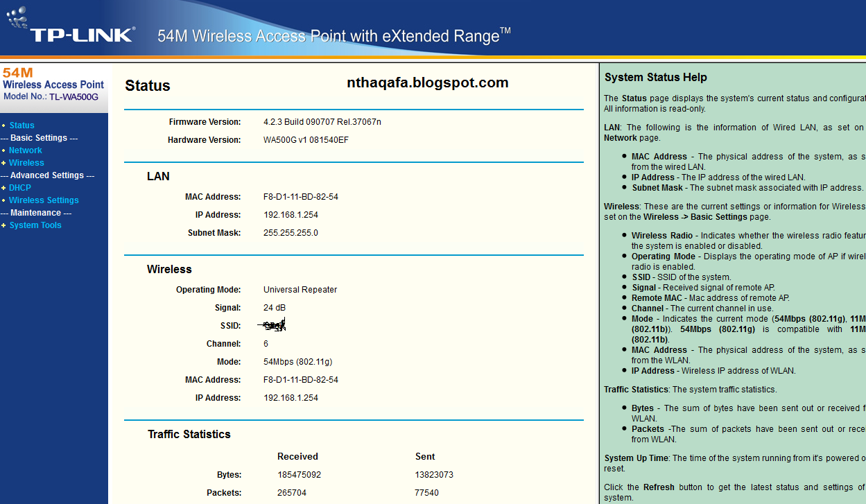Image resolution: width=866 pixels, height=504 pixels.
Task: Open System Tools under Maintenance
Action: [x=35, y=225]
